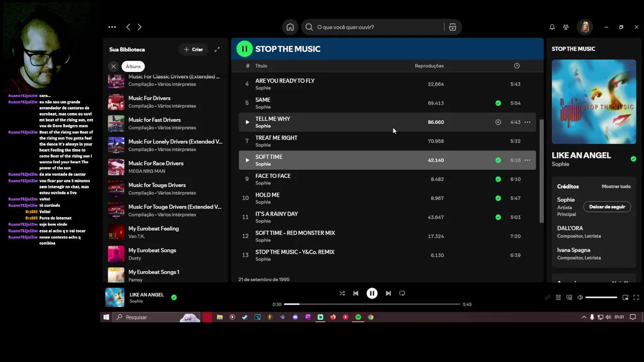This screenshot has height=362, width=644.
Task: Open connect to a device icon
Action: (x=569, y=298)
